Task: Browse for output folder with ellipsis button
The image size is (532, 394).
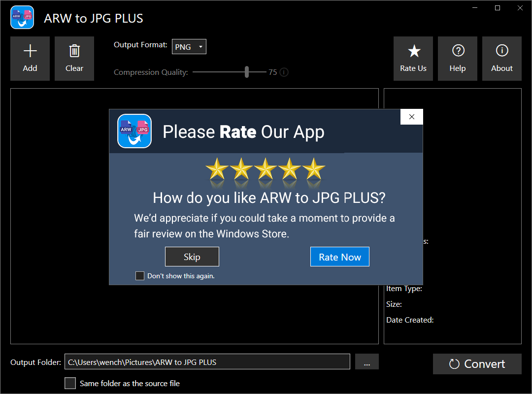Action: pyautogui.click(x=367, y=361)
